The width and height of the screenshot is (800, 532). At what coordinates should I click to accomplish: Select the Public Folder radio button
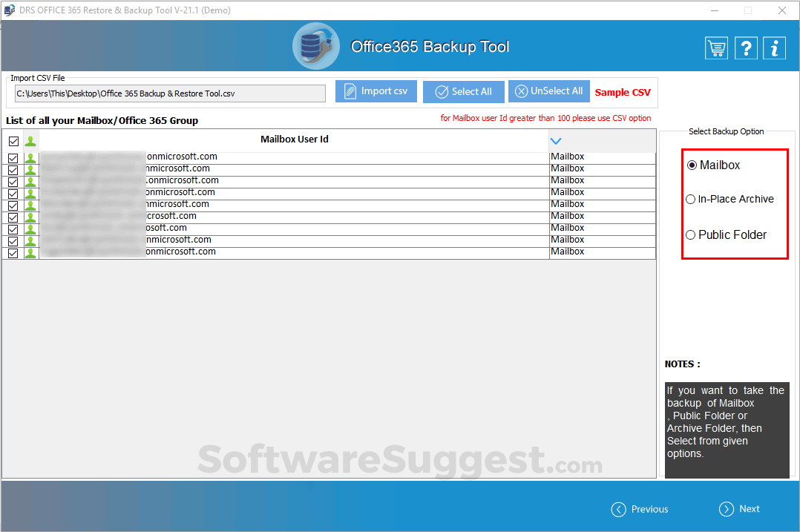coord(690,234)
